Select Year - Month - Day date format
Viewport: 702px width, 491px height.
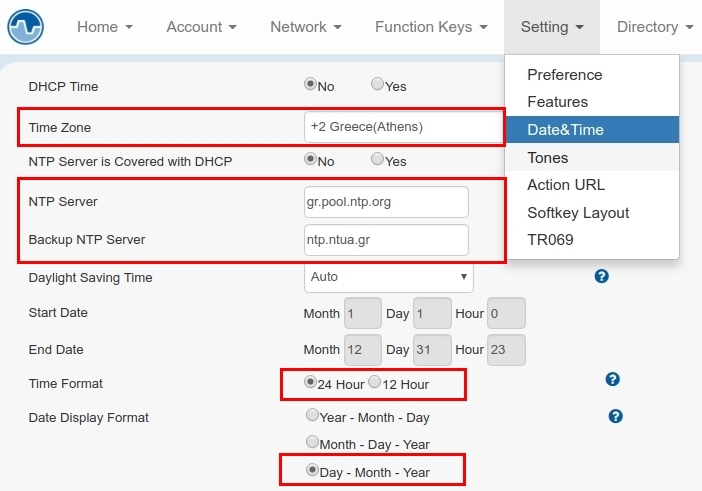[313, 415]
